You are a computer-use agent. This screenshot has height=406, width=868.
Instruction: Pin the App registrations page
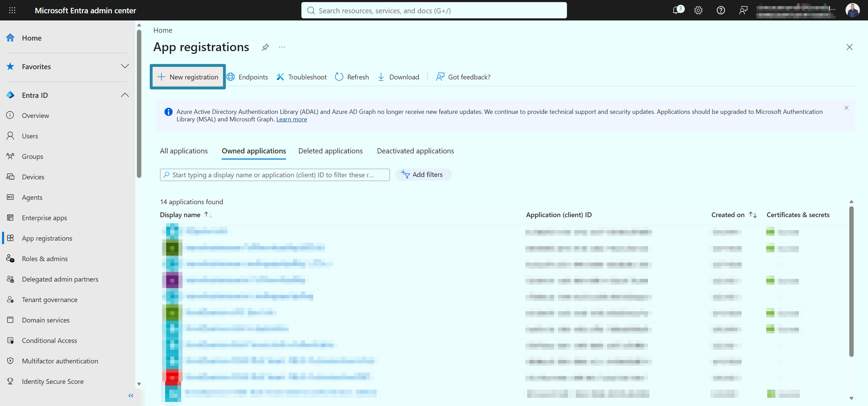265,47
